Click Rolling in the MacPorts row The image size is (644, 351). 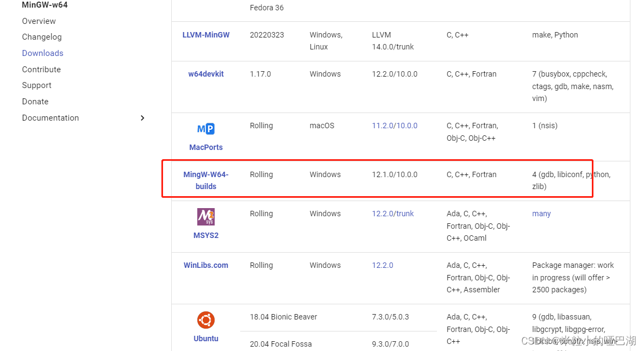point(261,126)
